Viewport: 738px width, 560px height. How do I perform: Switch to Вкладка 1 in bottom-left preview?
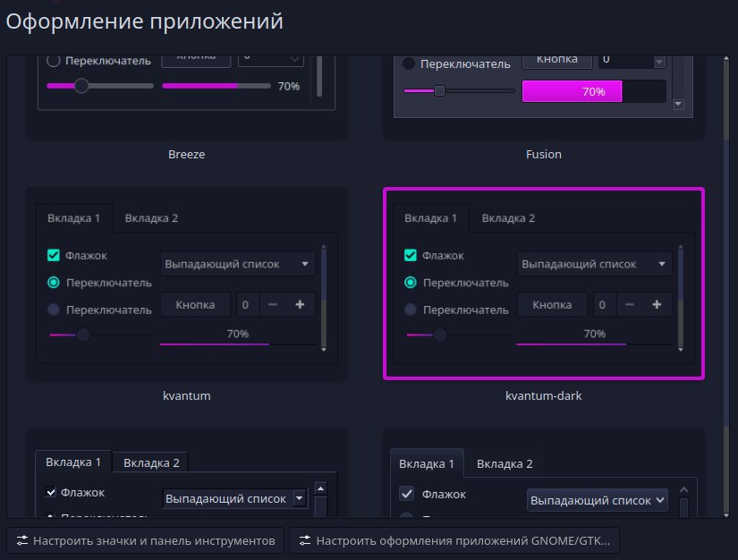click(73, 462)
